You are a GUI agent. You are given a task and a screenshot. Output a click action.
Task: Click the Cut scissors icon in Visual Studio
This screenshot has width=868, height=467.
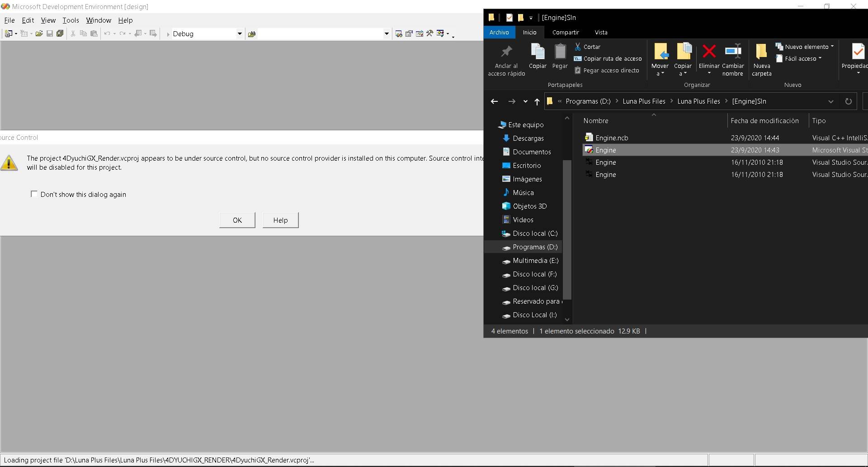(73, 33)
